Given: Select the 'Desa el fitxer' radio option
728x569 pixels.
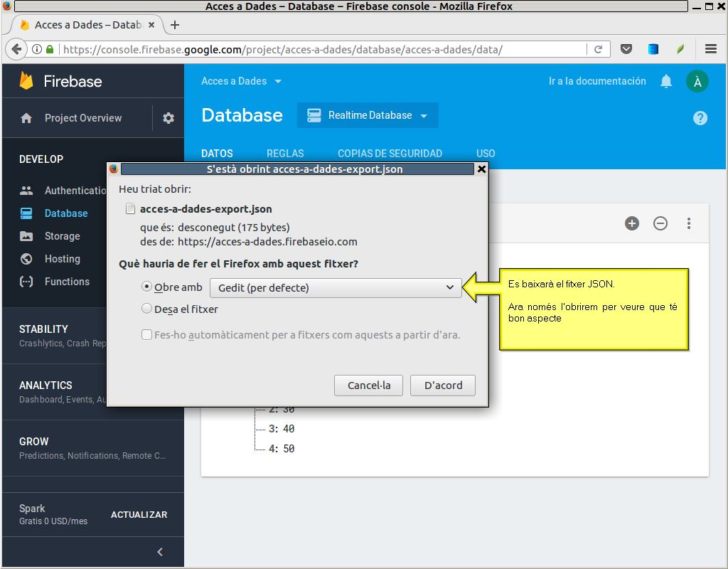Looking at the screenshot, I should [x=146, y=309].
